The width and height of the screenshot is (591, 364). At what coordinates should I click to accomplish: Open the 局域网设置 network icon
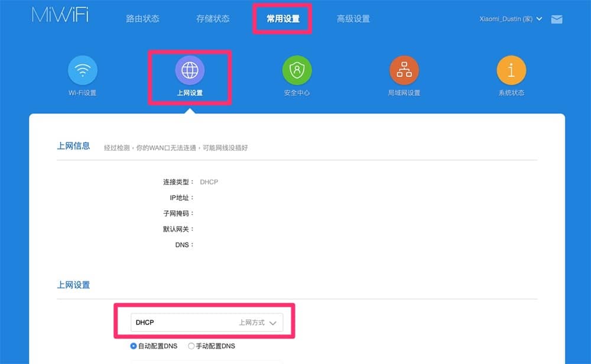[404, 70]
